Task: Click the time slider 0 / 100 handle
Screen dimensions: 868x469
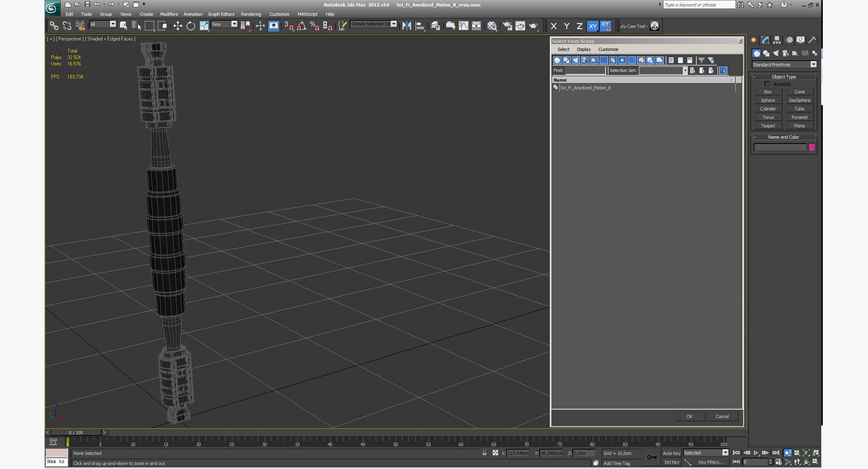Action: coord(76,433)
